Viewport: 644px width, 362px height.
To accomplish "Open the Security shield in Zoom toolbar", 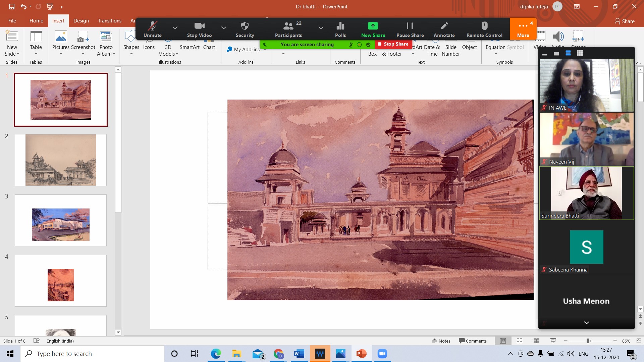I will [245, 26].
